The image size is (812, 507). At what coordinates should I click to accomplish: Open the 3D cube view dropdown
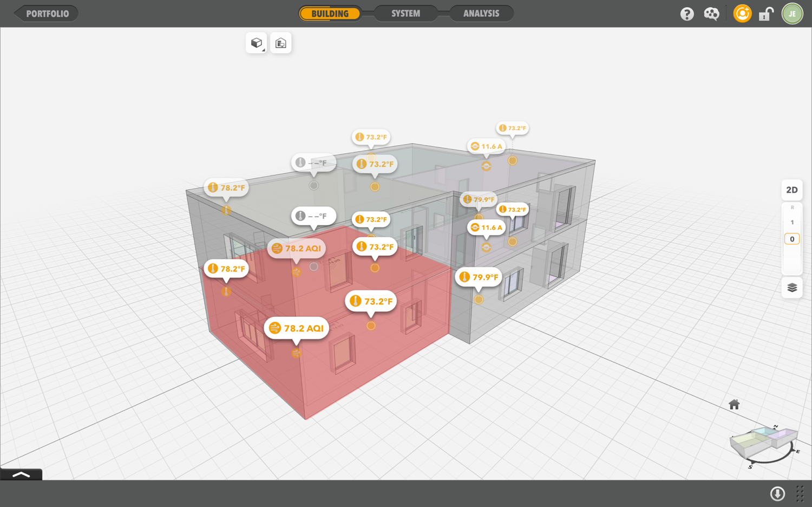point(257,43)
